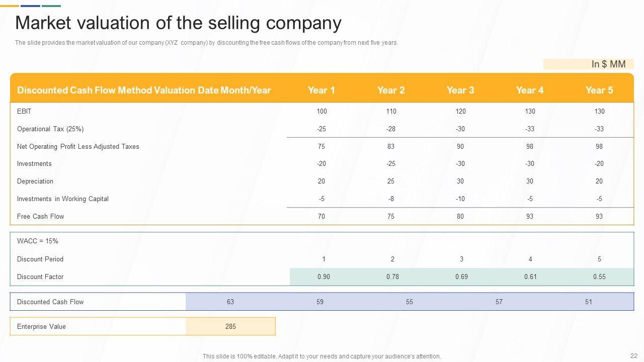Select the Year 3 column header

pyautogui.click(x=460, y=90)
